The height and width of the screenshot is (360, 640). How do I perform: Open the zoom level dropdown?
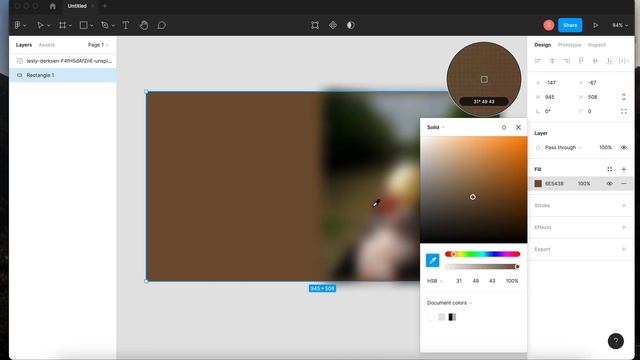point(620,25)
